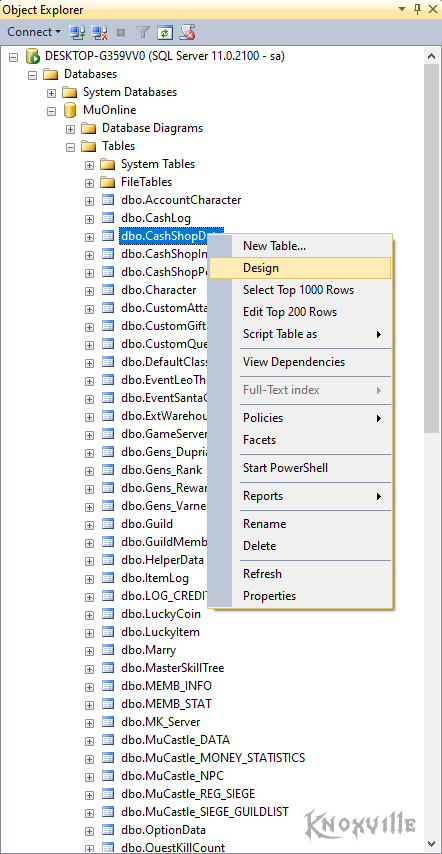
Task: Click the dbo.HelperData table icon
Action: [x=108, y=560]
